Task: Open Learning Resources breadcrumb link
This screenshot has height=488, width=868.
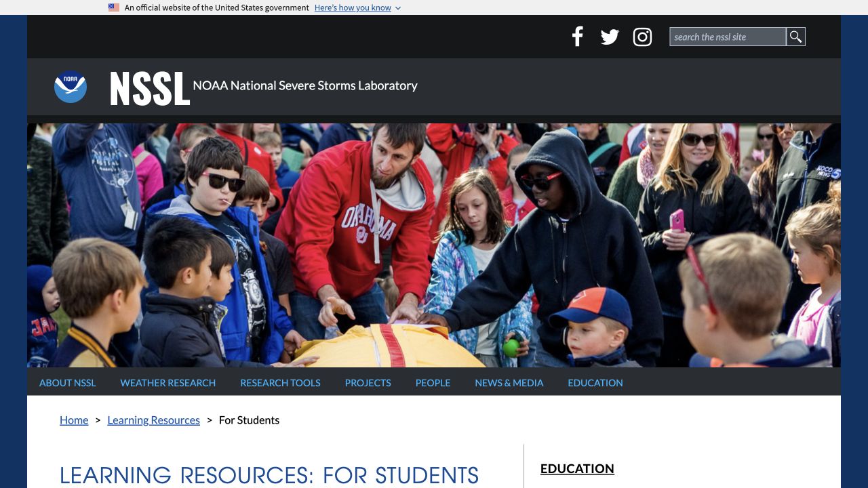Action: click(x=154, y=420)
